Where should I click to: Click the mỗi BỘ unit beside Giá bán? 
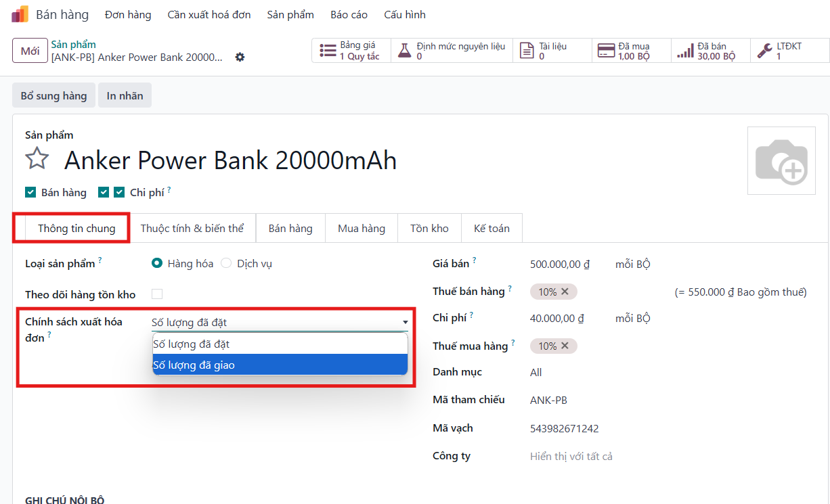coord(632,264)
